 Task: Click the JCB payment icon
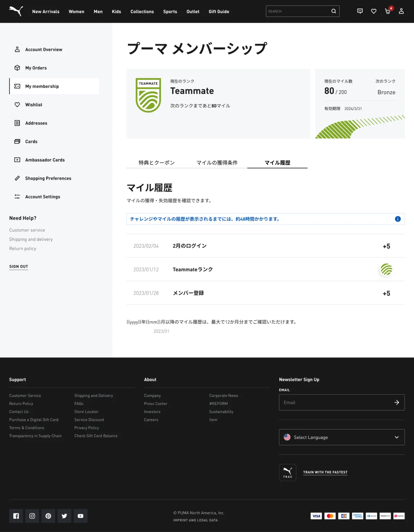tap(344, 516)
